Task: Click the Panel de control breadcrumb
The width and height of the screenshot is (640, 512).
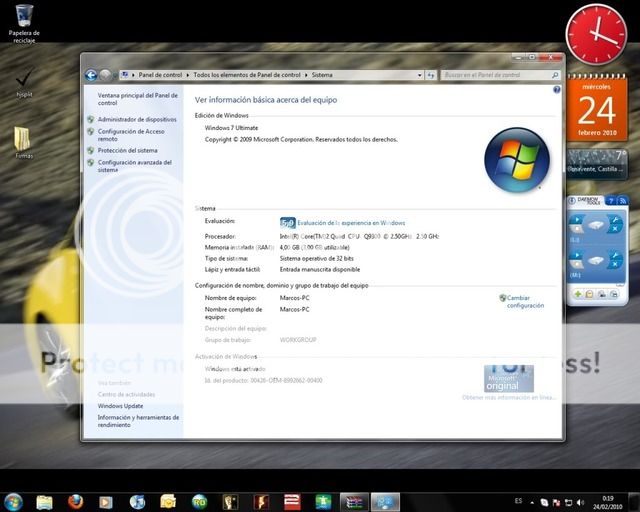Action: [160, 75]
